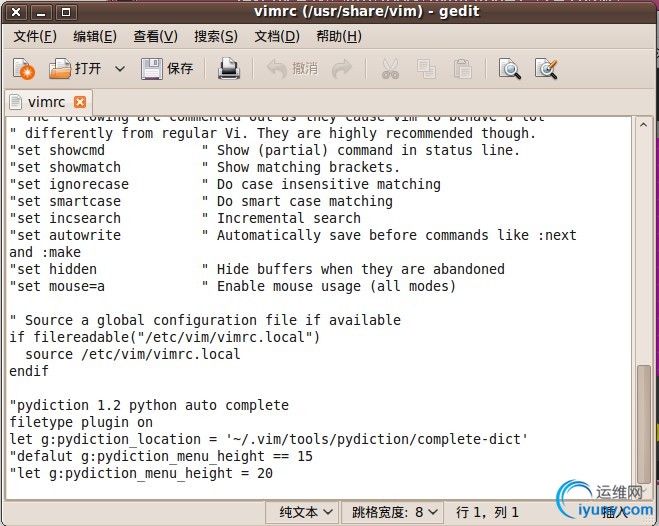Click the document icon on vimrc tab
The width and height of the screenshot is (659, 526).
(16, 102)
